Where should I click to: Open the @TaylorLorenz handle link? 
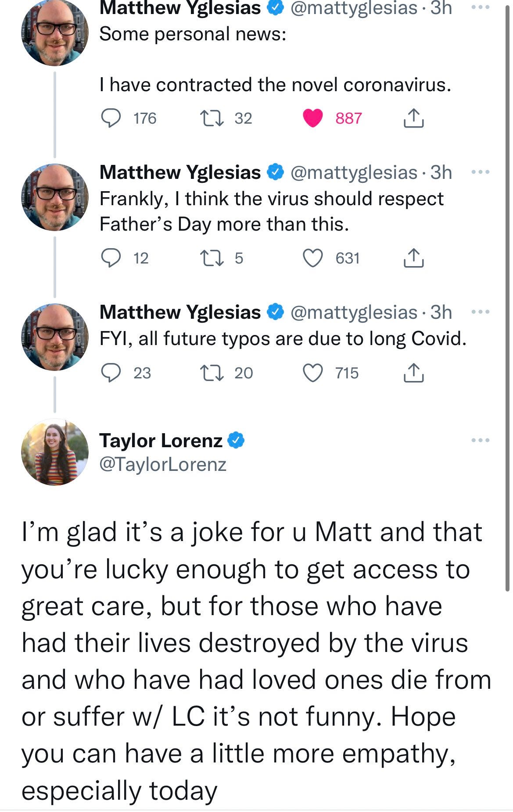pos(163,464)
